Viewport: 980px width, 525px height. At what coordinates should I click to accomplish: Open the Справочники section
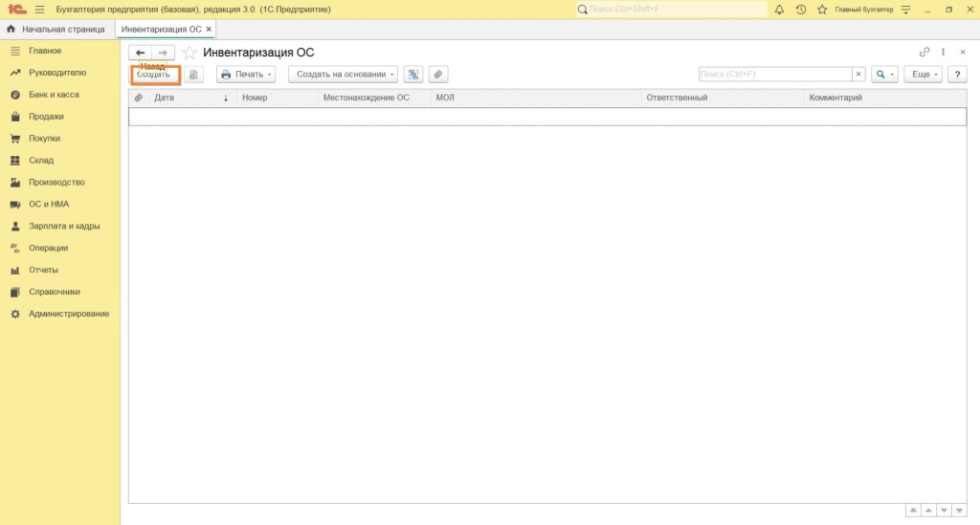[x=55, y=291]
